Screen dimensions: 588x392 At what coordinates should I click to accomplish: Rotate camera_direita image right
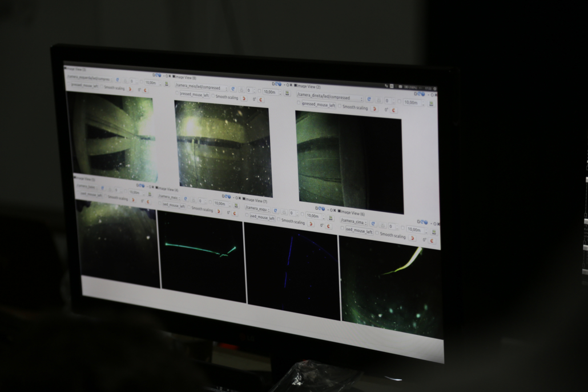pyautogui.click(x=394, y=110)
